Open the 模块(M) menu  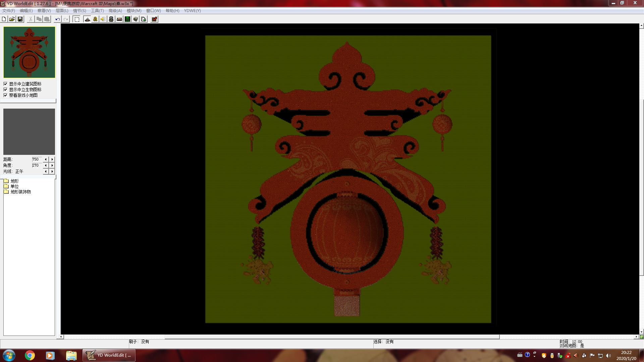[x=134, y=11]
